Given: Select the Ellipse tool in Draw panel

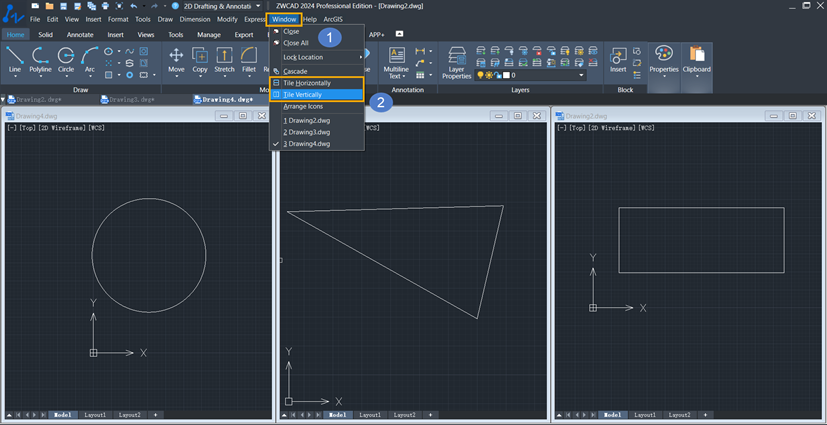Looking at the screenshot, I should pos(108,51).
